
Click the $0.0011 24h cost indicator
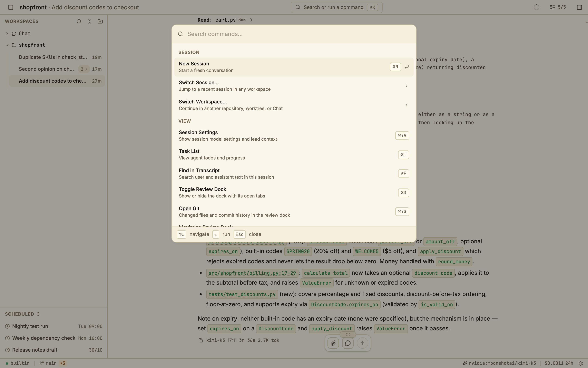coord(559,363)
